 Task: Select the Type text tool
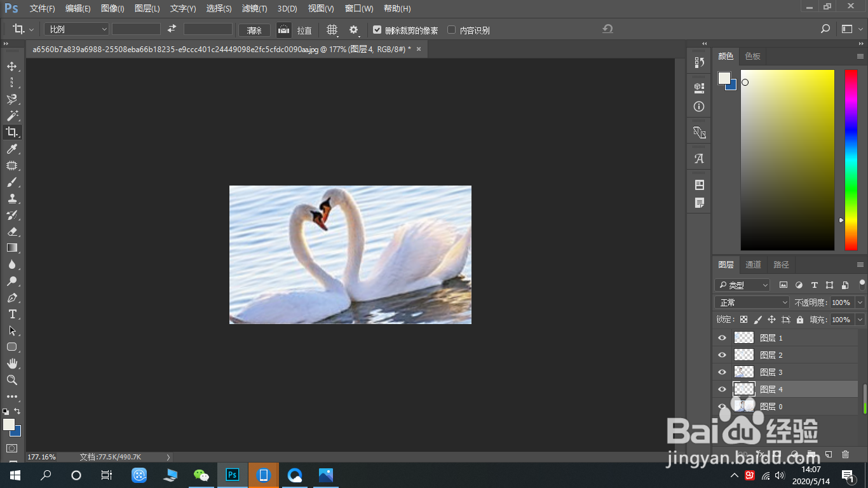(11, 314)
